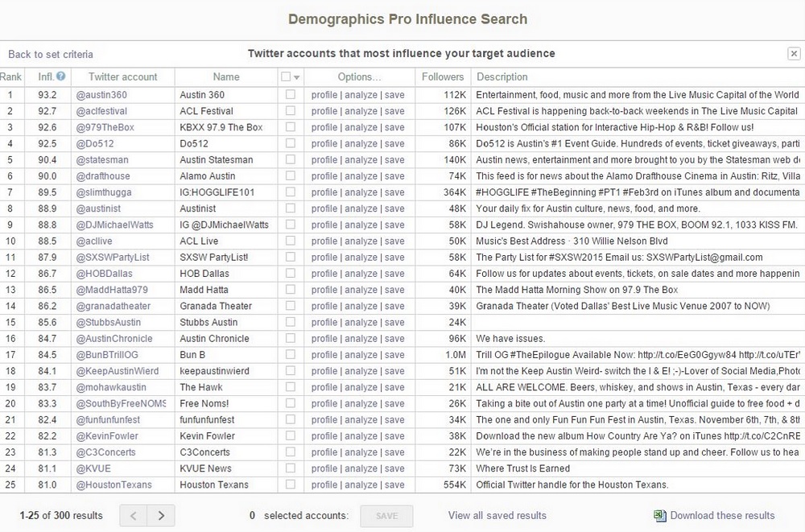Click save for @C3Concerts

click(394, 452)
